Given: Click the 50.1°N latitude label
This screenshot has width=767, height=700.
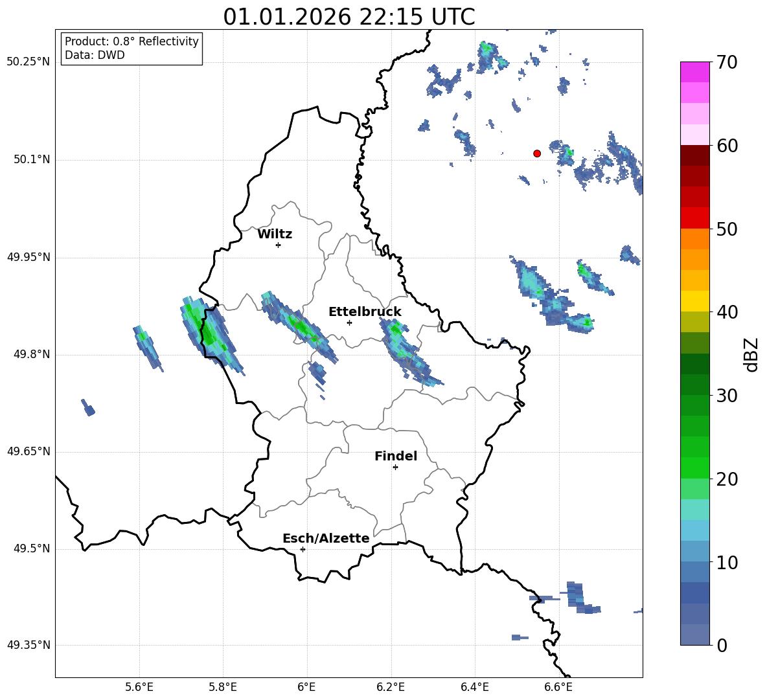Looking at the screenshot, I should click(31, 159).
